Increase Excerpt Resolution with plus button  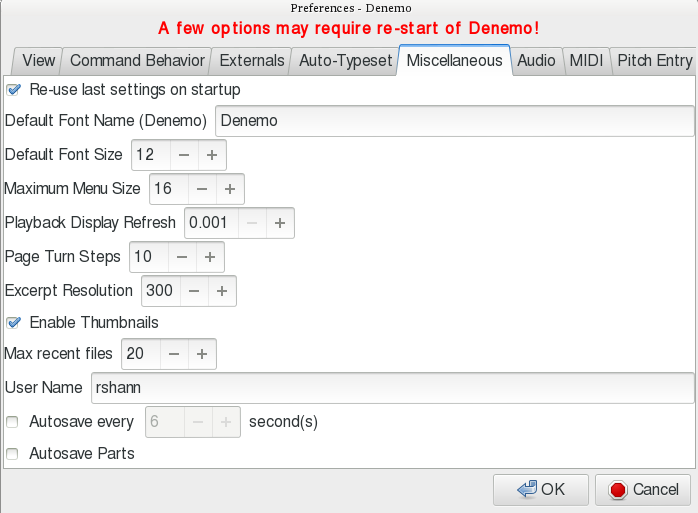click(222, 291)
